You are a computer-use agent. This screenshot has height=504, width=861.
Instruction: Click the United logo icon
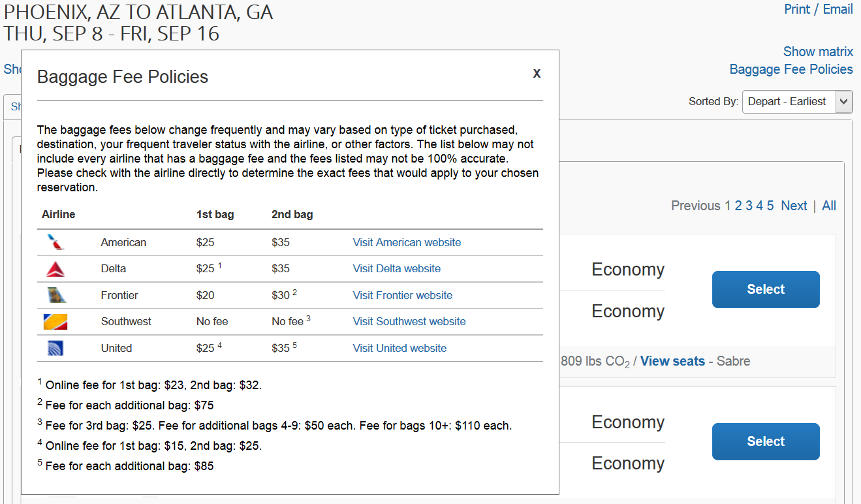point(55,349)
